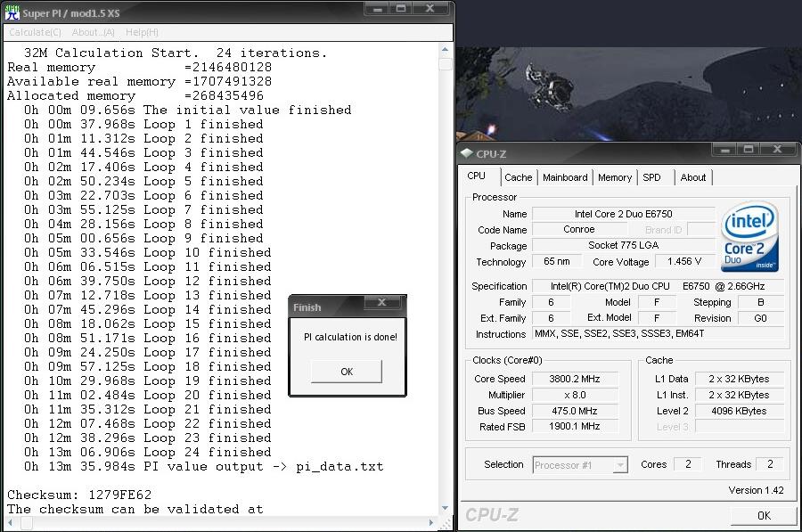Click the Super PI horizontal scrollbar left arrow
Screen dimensions: 802x532
pyautogui.click(x=10, y=523)
